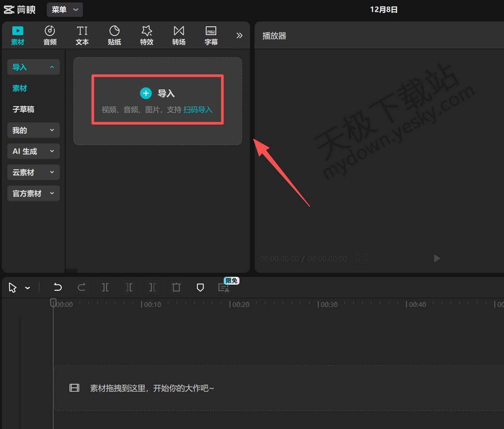Image resolution: width=504 pixels, height=429 pixels.
Task: Show more tabs with double-arrow
Action: 239,36
